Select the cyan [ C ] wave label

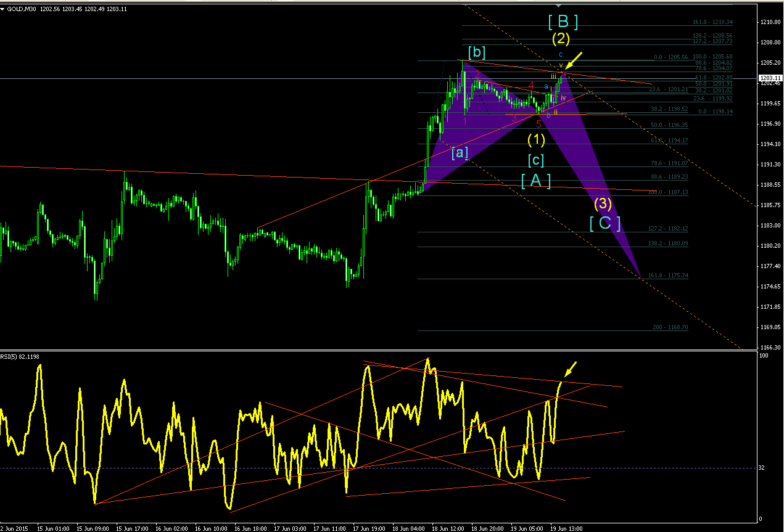point(605,223)
